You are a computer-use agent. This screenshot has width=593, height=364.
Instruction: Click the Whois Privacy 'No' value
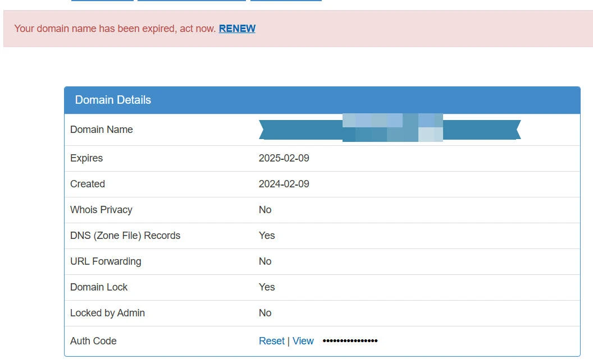click(x=265, y=210)
